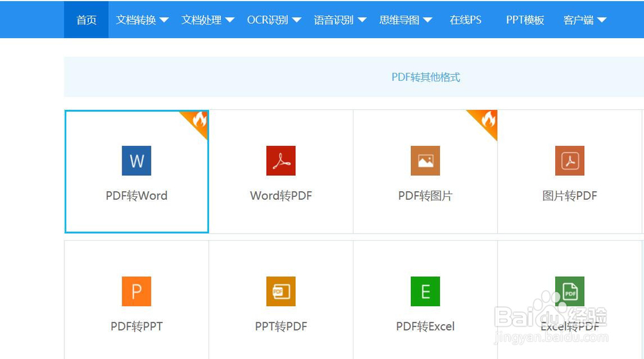The width and height of the screenshot is (644, 359).
Task: Click the orange PDF icon for 图片转PDF
Action: [x=570, y=160]
